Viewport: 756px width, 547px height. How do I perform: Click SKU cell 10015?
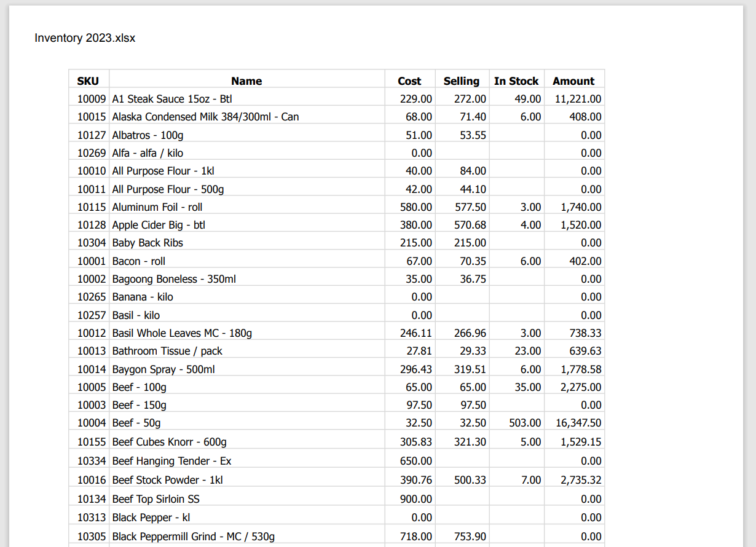92,117
